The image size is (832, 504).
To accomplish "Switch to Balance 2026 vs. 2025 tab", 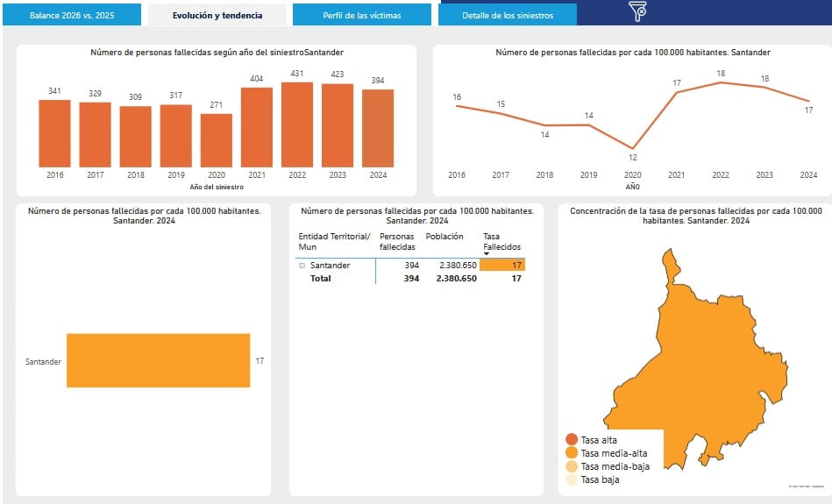I will [x=72, y=15].
